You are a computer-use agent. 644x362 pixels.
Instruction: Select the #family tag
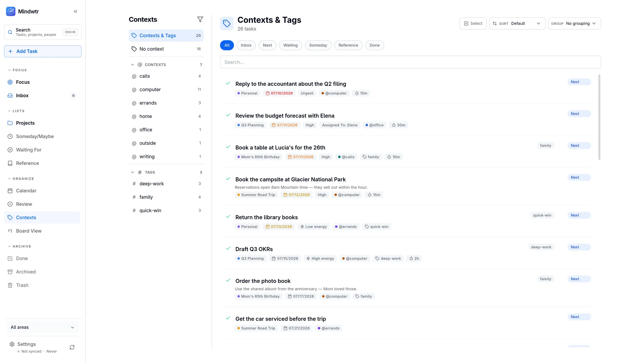click(x=166, y=197)
